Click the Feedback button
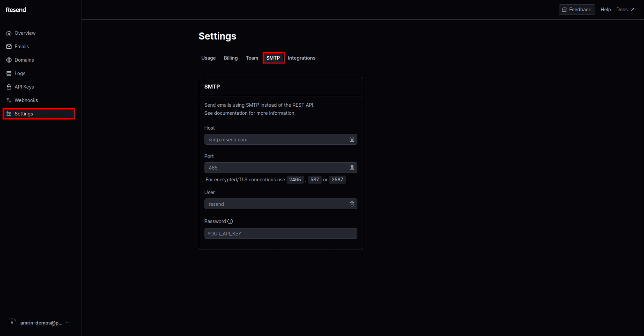Screen dimensions: 644x336 [x=577, y=9]
